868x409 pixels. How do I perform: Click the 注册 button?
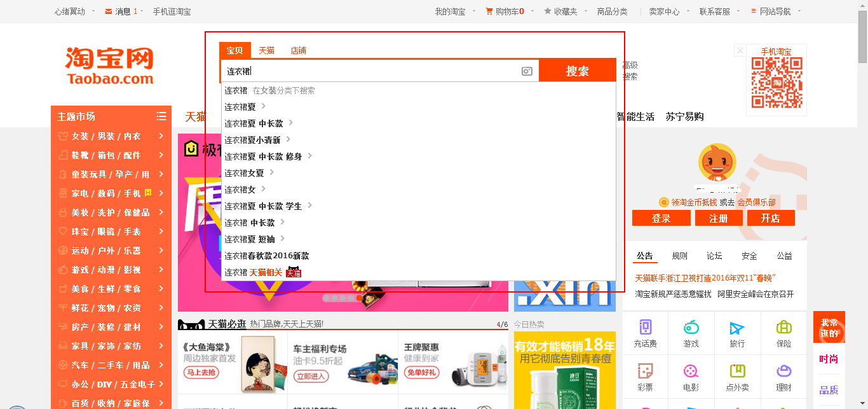point(719,218)
